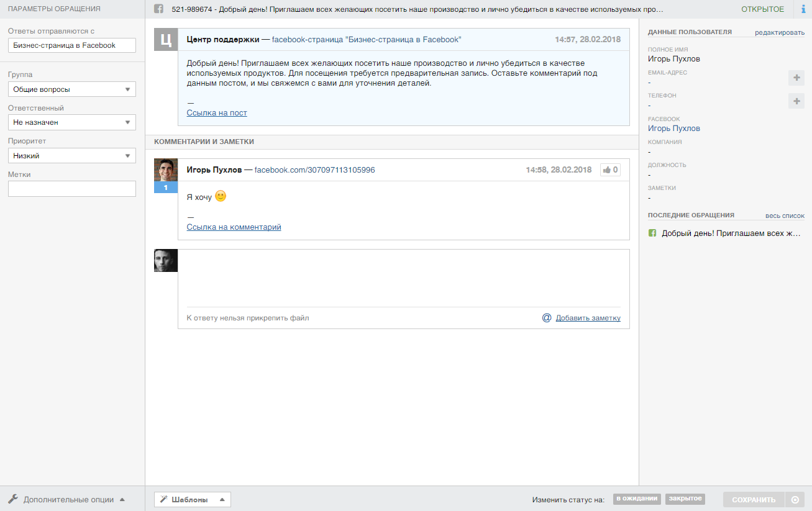Click the agent avatar beside reply box

166,261
